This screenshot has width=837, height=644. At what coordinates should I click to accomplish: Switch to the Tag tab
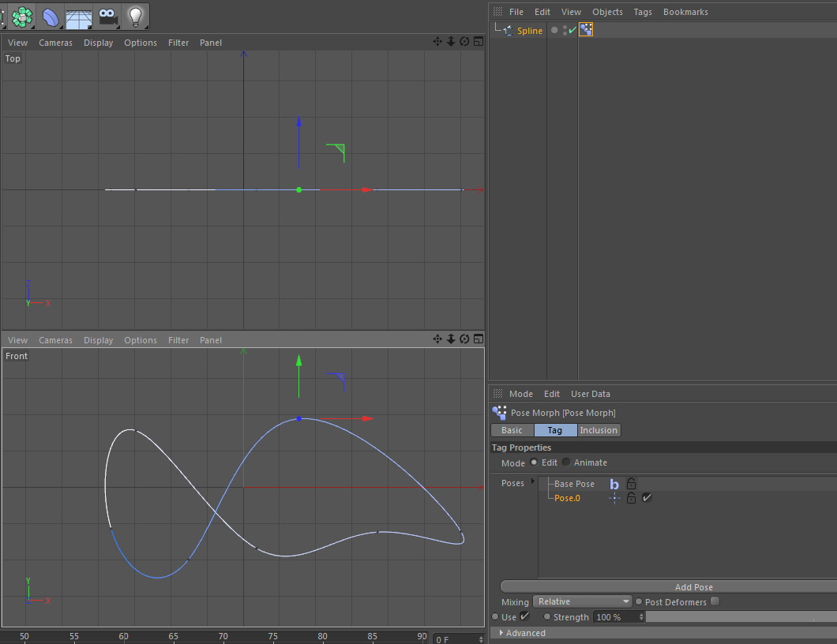click(555, 430)
